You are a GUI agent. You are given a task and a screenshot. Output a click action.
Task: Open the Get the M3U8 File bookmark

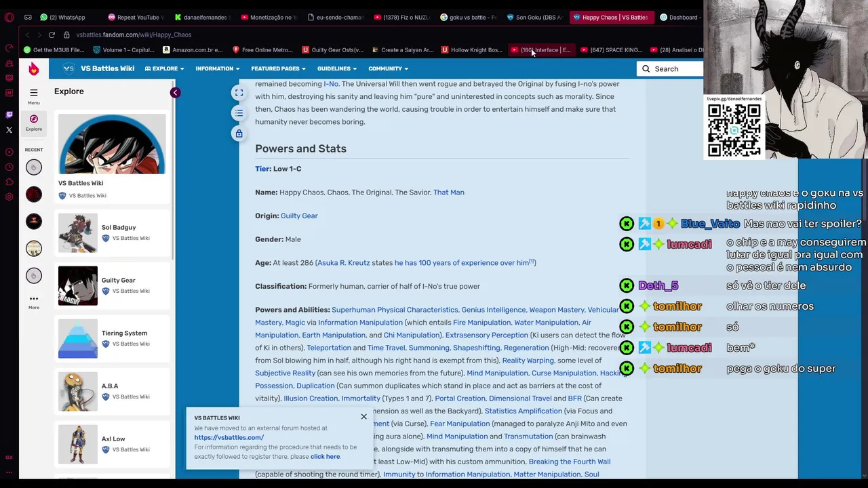pos(54,49)
